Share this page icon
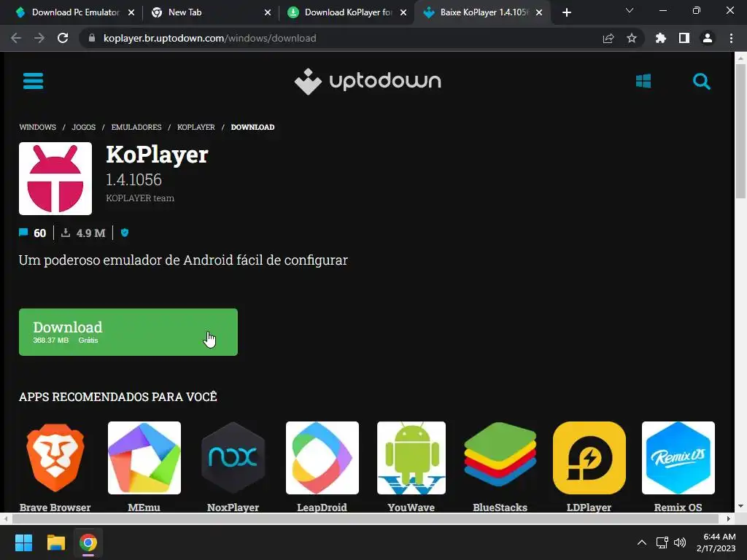 coord(608,38)
